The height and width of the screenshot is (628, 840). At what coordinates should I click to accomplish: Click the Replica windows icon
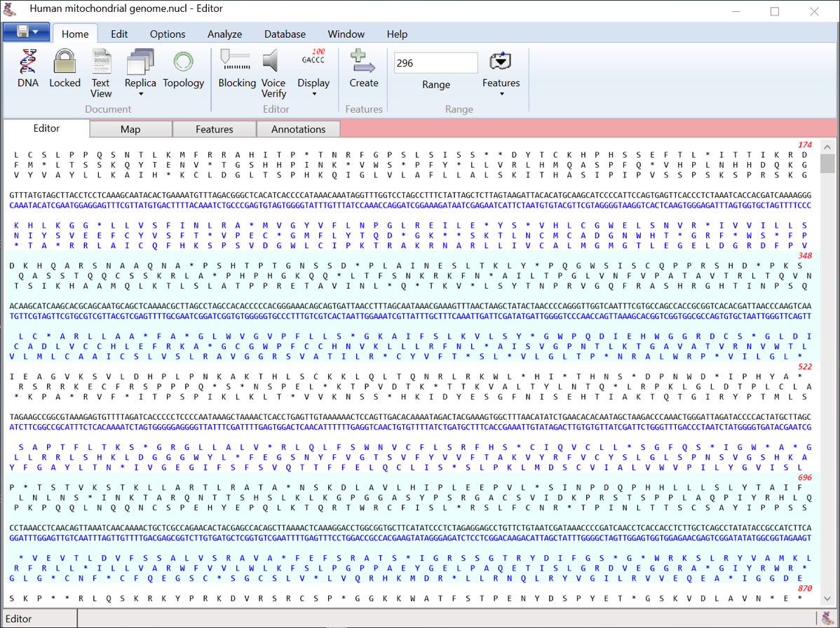coord(140,62)
